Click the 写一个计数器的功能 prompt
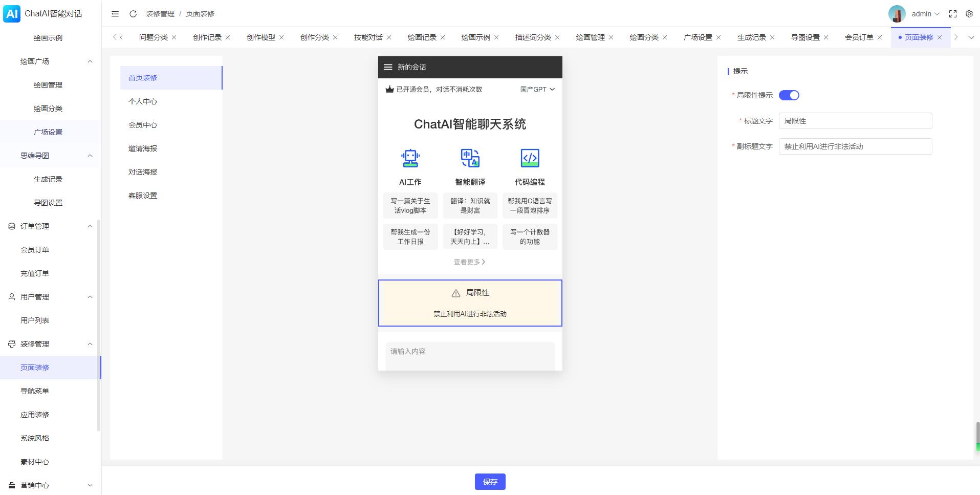This screenshot has height=495, width=980. (x=530, y=237)
